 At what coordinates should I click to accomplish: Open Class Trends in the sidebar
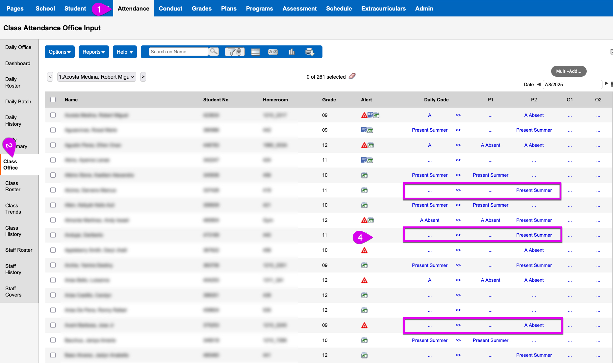tap(13, 209)
